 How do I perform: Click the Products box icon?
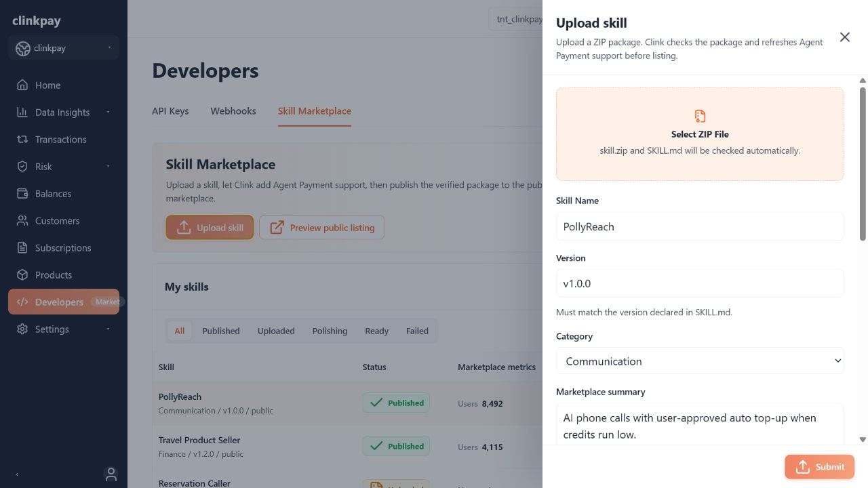tap(22, 275)
